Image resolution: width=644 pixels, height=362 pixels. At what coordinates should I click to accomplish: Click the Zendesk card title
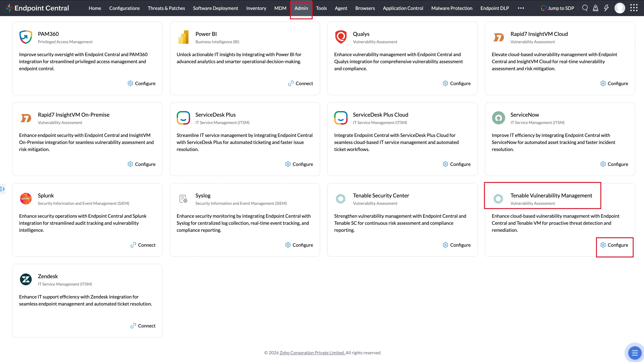pyautogui.click(x=48, y=276)
